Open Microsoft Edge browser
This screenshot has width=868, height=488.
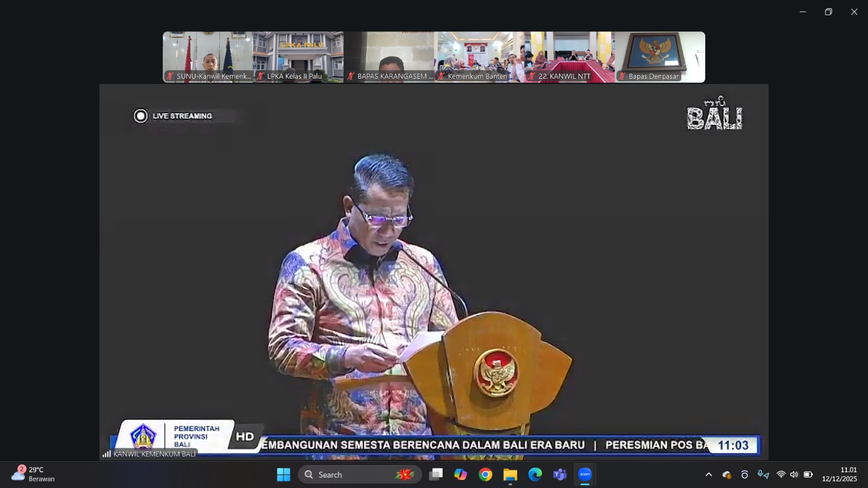click(x=535, y=474)
